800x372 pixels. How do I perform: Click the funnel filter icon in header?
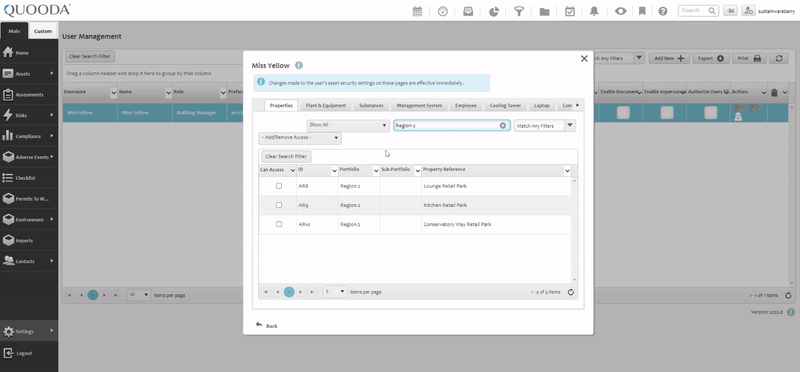[x=519, y=11]
